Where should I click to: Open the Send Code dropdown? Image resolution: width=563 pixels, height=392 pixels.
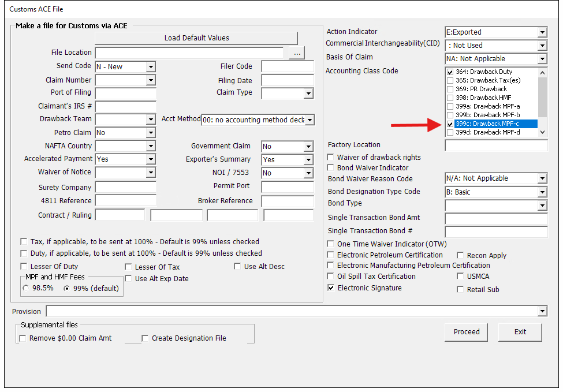pos(151,67)
